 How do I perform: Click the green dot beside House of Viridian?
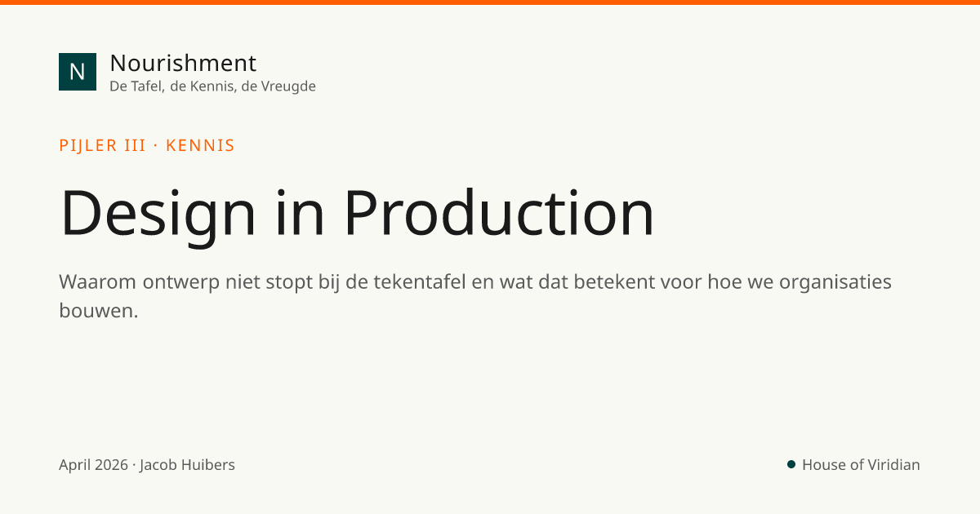click(x=791, y=464)
